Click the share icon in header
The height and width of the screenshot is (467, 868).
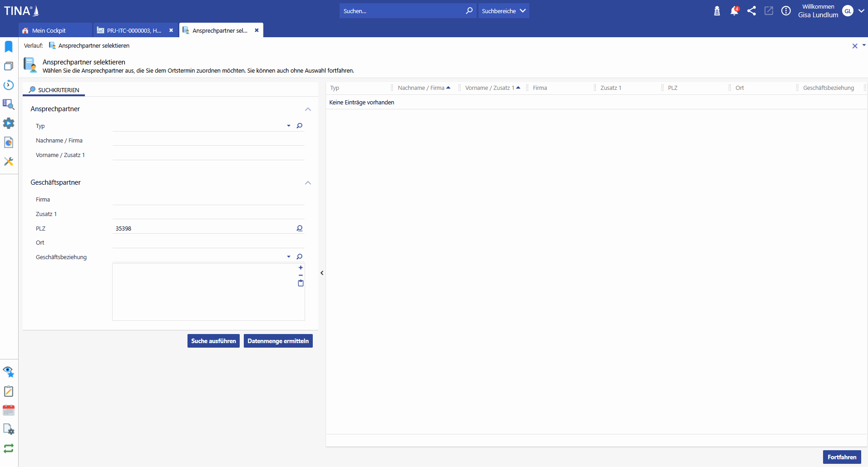(x=751, y=11)
